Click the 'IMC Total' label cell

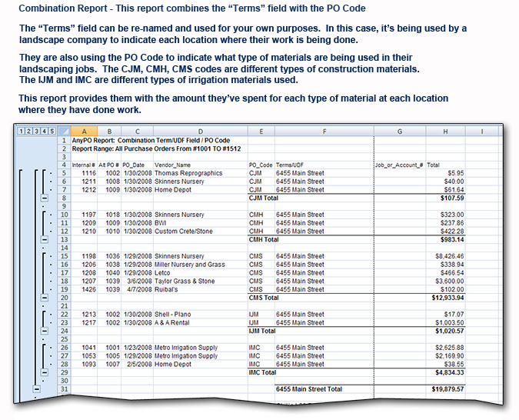262,372
